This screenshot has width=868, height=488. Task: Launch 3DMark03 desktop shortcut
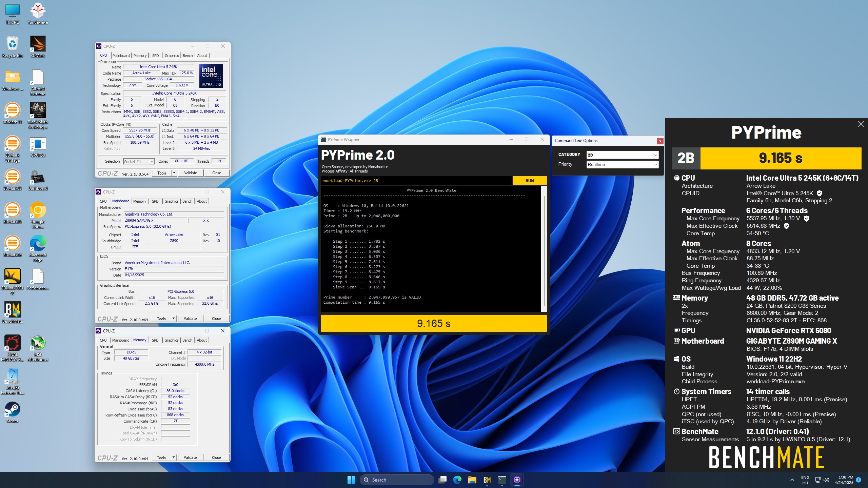pos(13,180)
